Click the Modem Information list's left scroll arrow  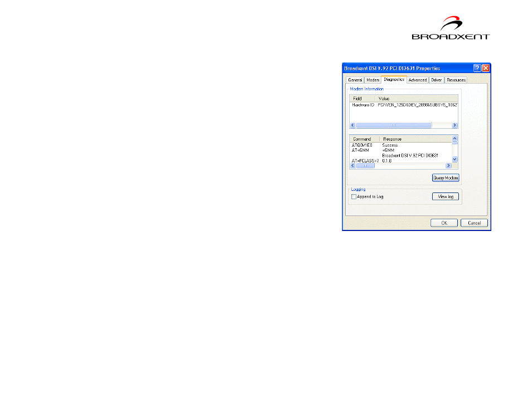click(352, 125)
